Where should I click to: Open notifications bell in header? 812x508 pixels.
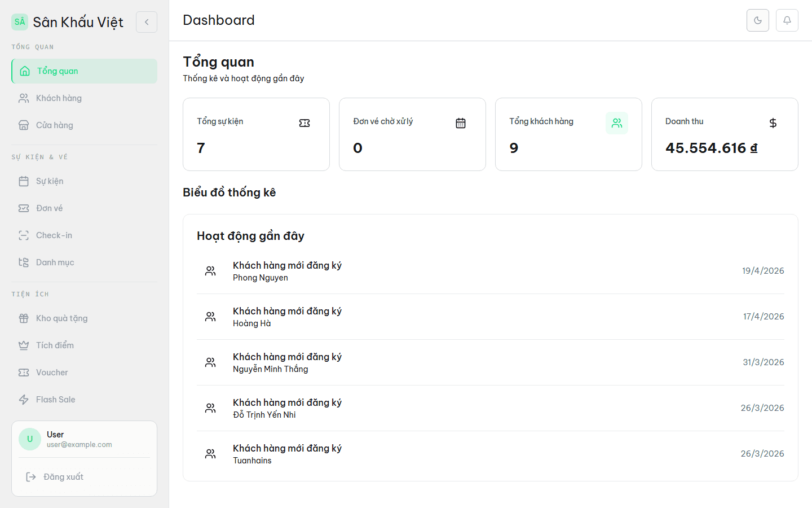tap(787, 20)
